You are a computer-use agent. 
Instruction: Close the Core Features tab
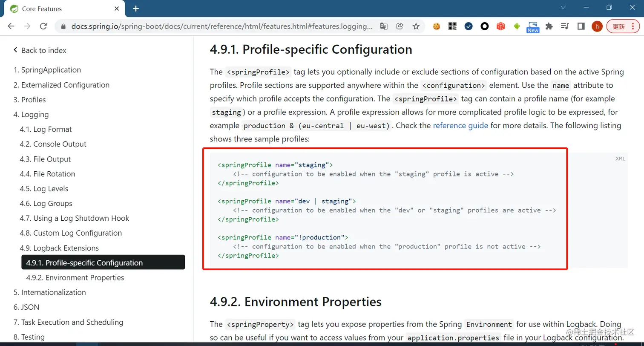117,9
